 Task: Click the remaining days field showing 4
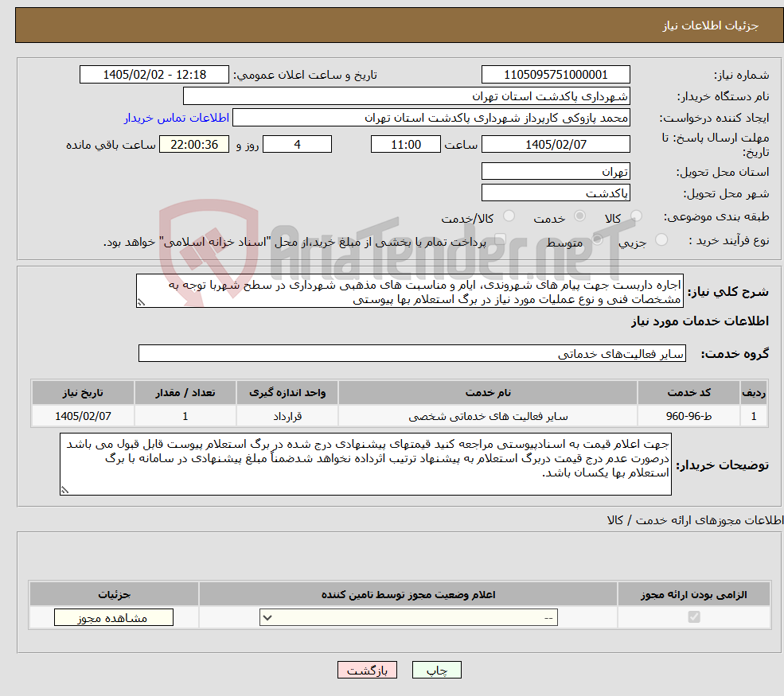(297, 145)
